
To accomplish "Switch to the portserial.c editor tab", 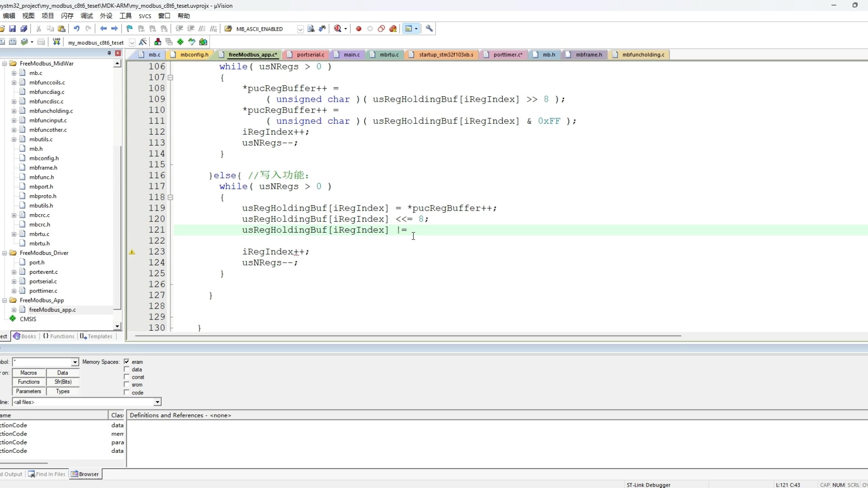I will tap(310, 55).
